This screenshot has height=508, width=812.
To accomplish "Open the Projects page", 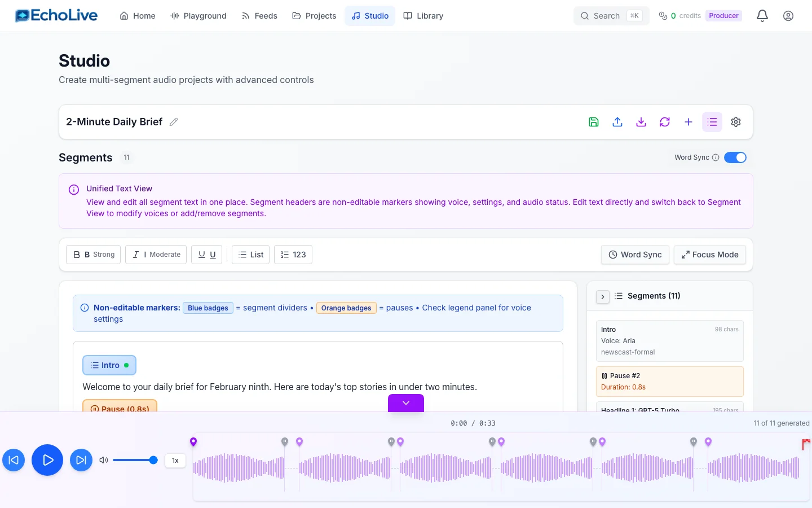I will pyautogui.click(x=314, y=16).
